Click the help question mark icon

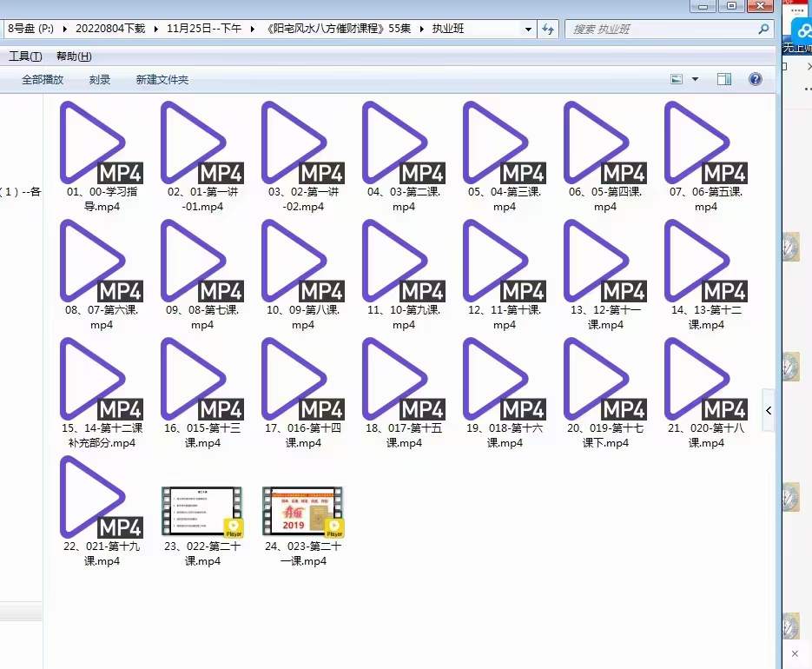(755, 79)
